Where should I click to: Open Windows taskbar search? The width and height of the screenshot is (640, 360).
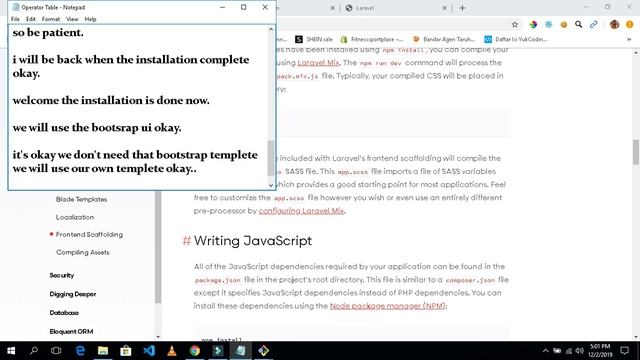pyautogui.click(x=34, y=351)
